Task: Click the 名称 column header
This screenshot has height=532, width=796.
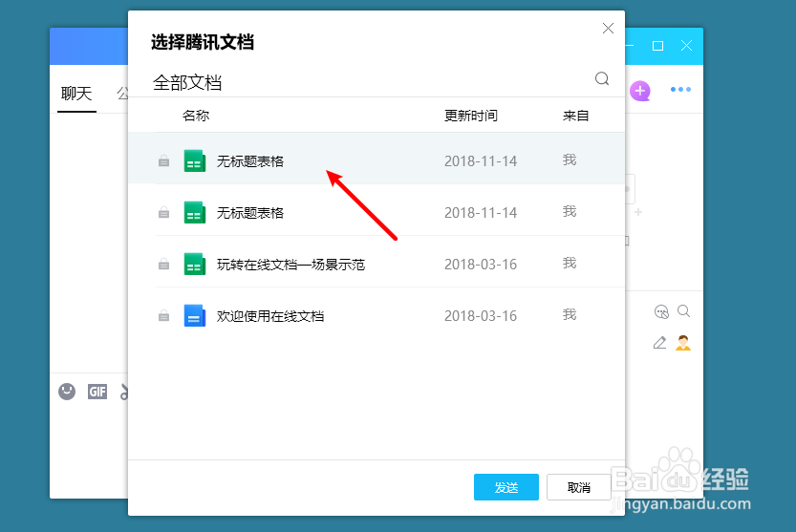Action: (x=196, y=116)
